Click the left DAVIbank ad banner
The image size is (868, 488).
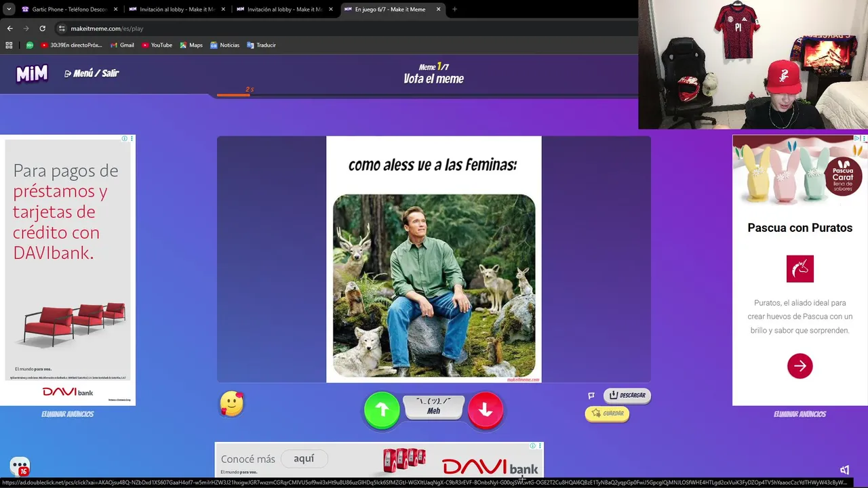coord(68,271)
